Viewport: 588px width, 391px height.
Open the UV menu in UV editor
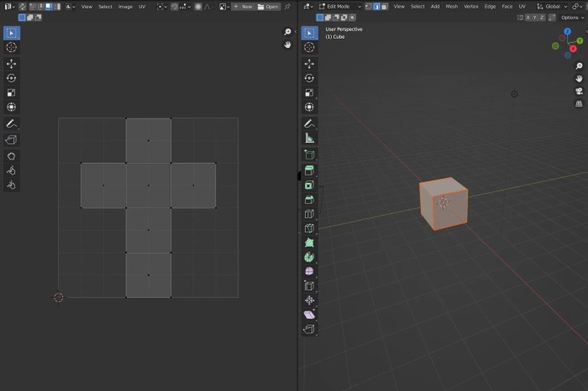click(x=142, y=7)
